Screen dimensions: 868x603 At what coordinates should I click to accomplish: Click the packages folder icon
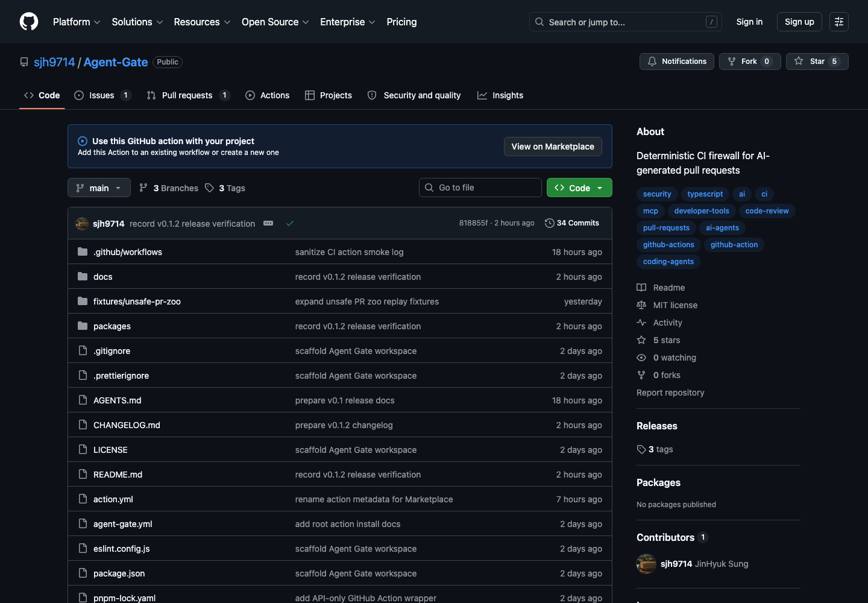(83, 326)
